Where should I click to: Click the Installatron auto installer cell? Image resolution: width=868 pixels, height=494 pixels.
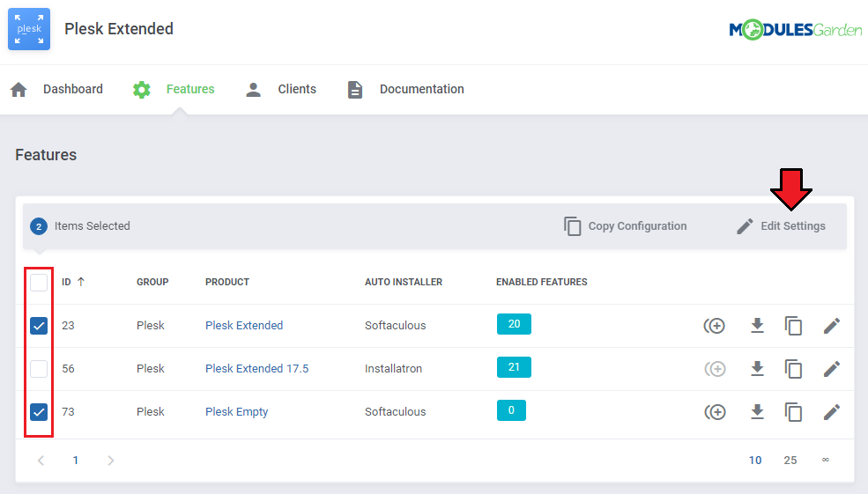click(x=393, y=369)
